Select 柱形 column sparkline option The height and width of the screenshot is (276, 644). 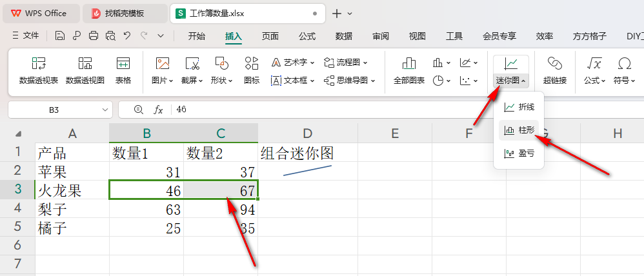519,131
